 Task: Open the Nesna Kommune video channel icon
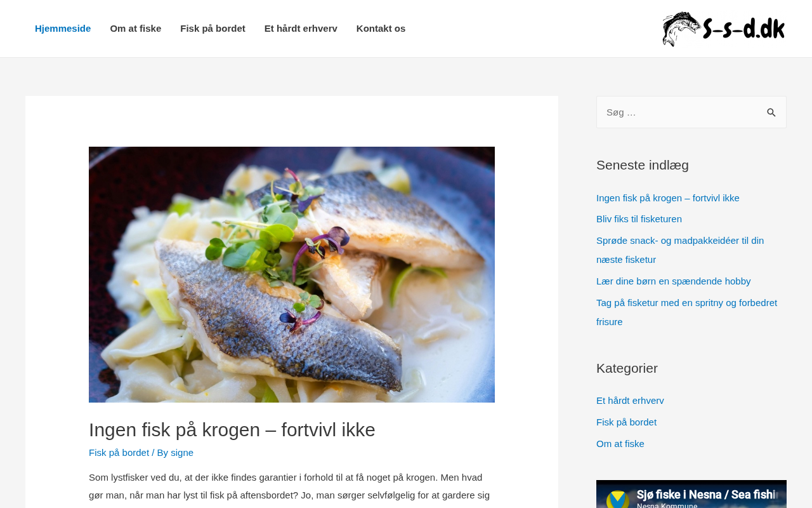point(617,499)
